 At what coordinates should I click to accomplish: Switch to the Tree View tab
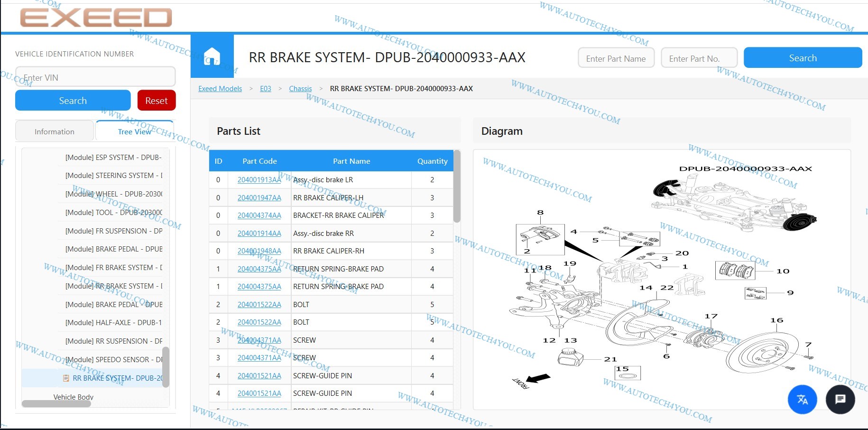pyautogui.click(x=135, y=131)
